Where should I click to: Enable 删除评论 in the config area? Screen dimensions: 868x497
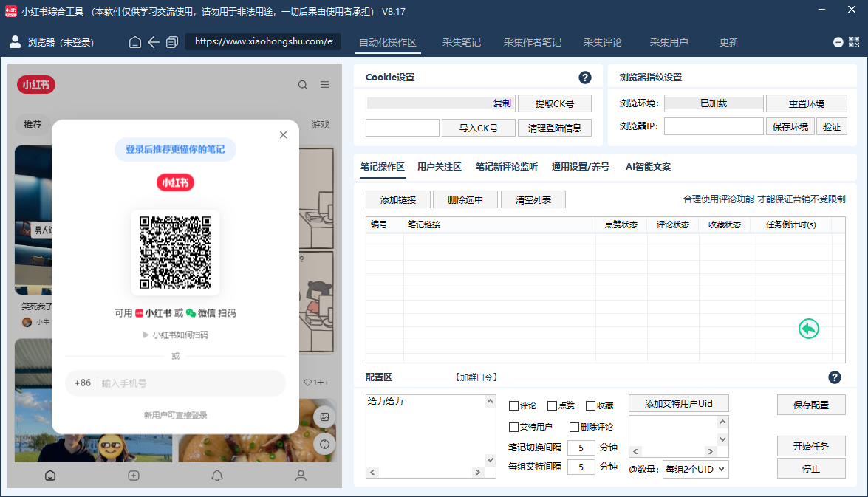coord(575,427)
